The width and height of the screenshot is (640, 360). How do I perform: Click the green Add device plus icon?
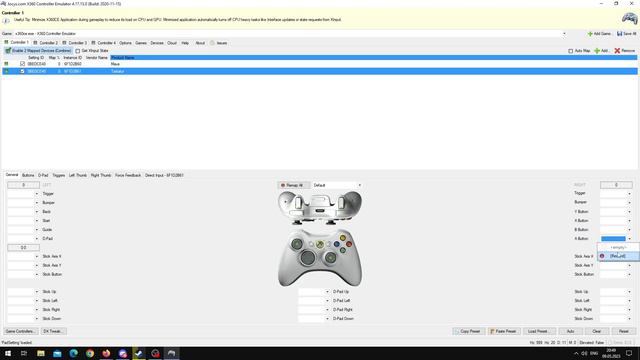pos(597,51)
